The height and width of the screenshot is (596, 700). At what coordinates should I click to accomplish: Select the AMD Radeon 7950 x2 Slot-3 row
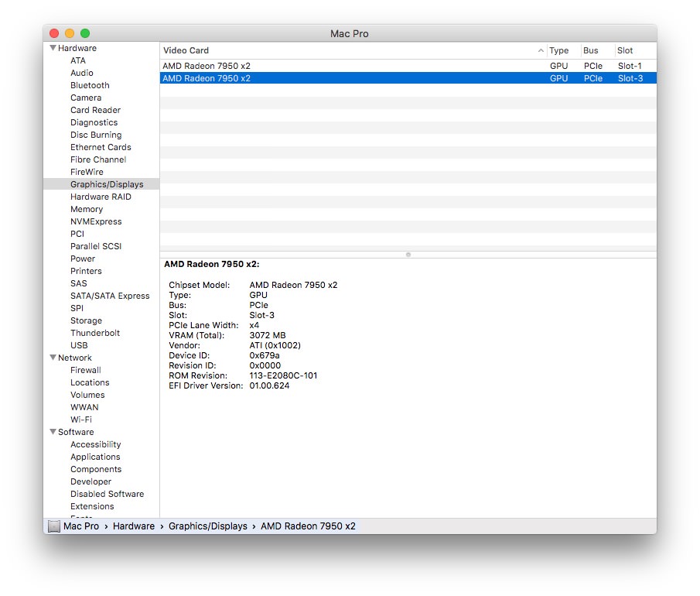[408, 78]
